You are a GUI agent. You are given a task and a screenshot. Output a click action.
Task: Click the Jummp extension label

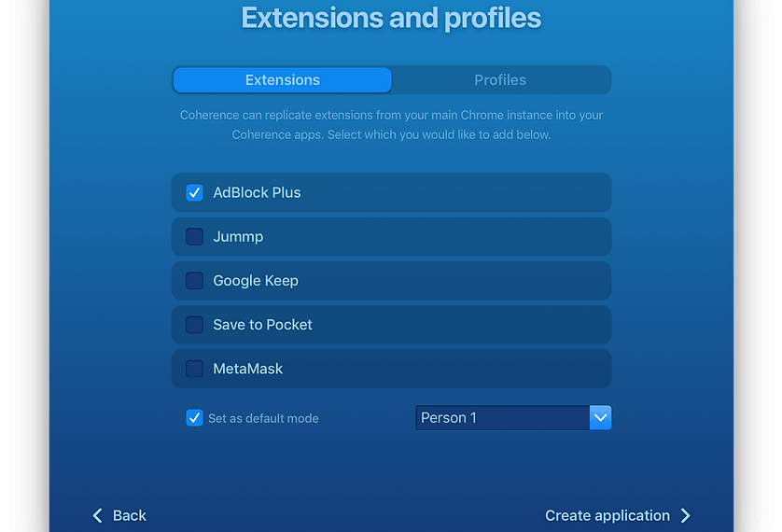pos(238,236)
